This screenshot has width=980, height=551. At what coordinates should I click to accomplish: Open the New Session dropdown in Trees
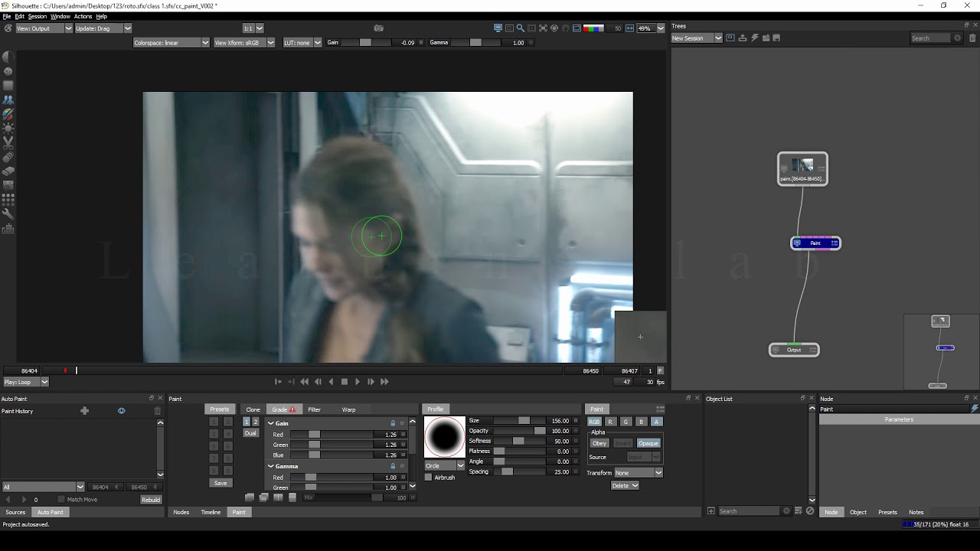click(x=697, y=37)
